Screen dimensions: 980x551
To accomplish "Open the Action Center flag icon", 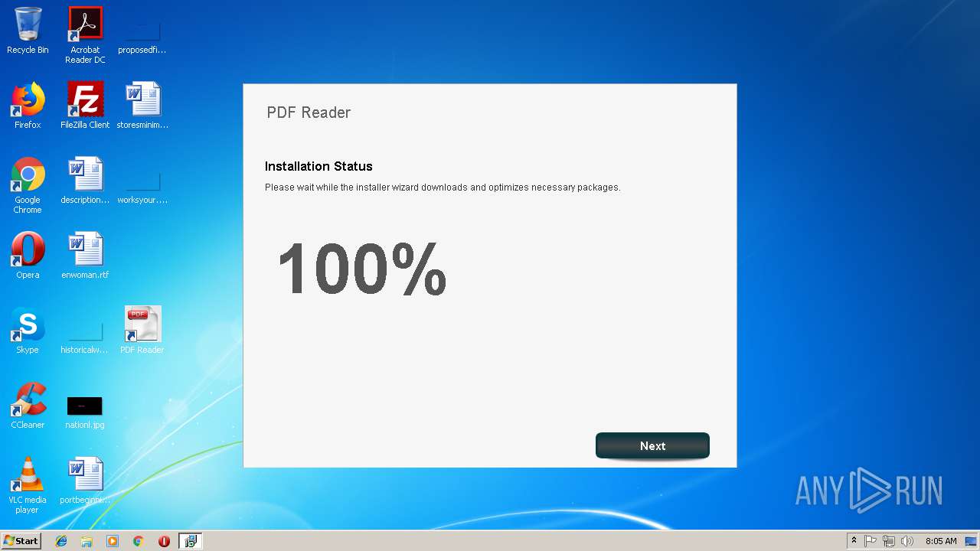I will click(871, 541).
